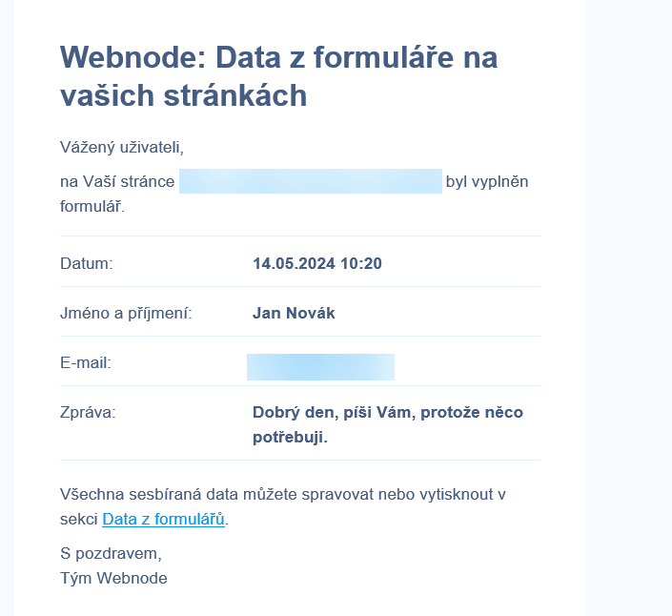This screenshot has width=672, height=616.
Task: Click the greeting 'Vážený uživateli,'
Action: coord(122,147)
